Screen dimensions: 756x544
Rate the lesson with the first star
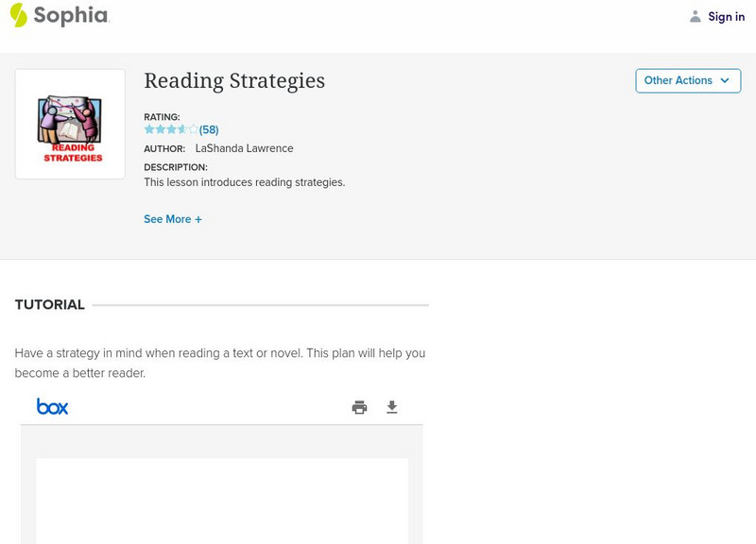pos(148,129)
